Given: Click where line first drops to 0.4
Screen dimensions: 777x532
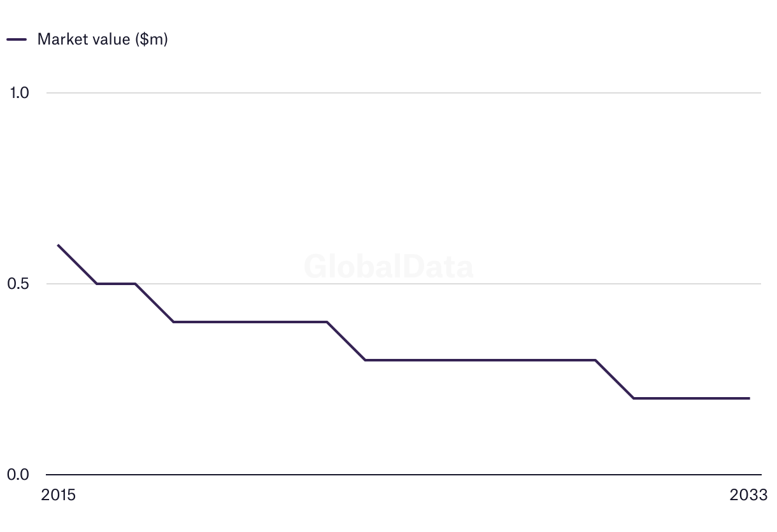Looking at the screenshot, I should (x=173, y=322).
